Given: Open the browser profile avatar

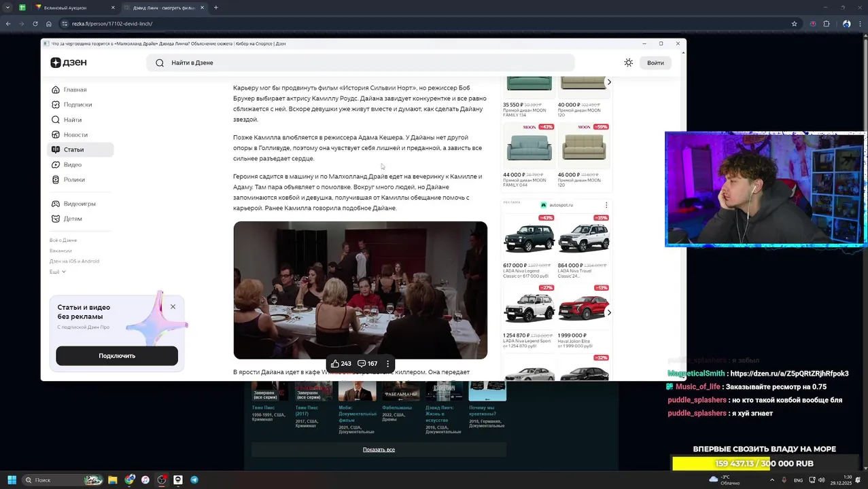Looking at the screenshot, I should coord(846,24).
